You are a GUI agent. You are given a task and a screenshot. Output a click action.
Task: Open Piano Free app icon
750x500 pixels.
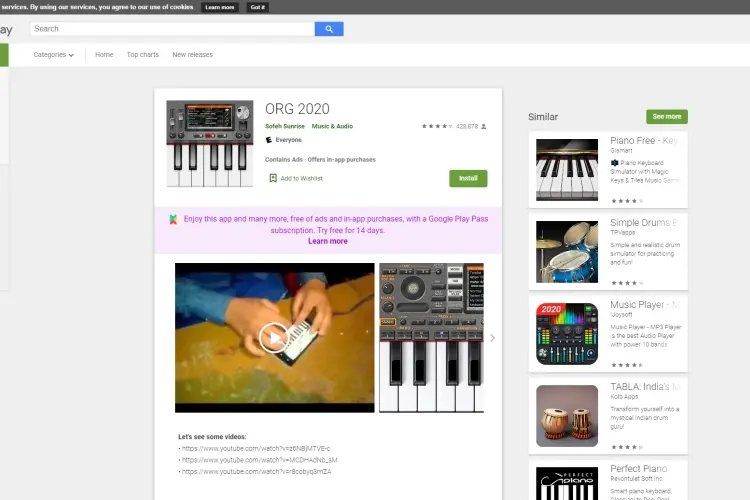pyautogui.click(x=567, y=170)
